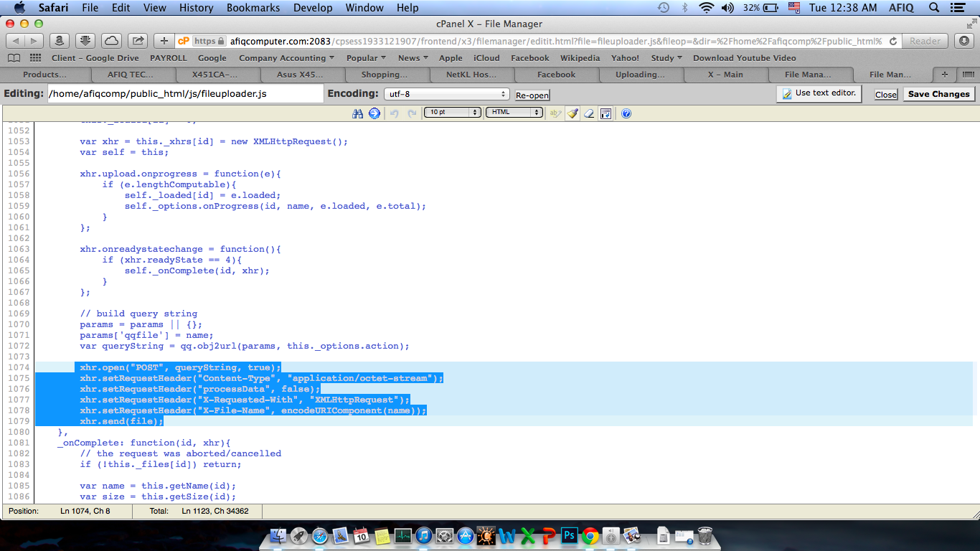
Task: Click the Amazon extension toolbar icon
Action: [x=60, y=41]
